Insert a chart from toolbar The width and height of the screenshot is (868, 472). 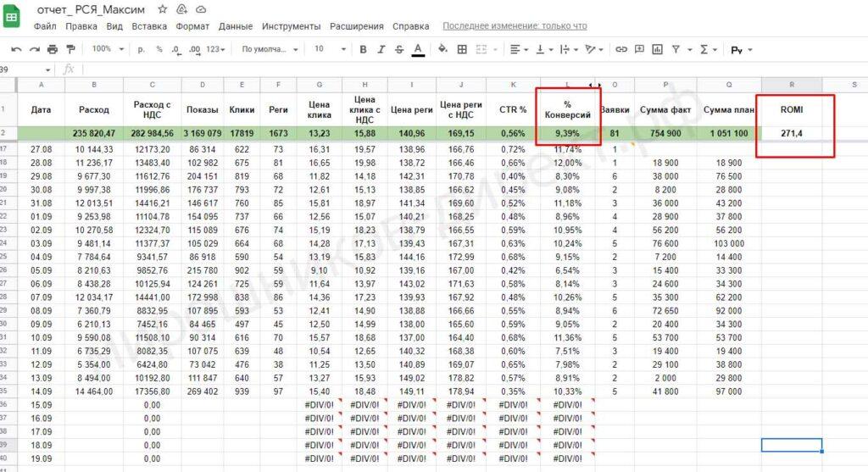pos(659,50)
